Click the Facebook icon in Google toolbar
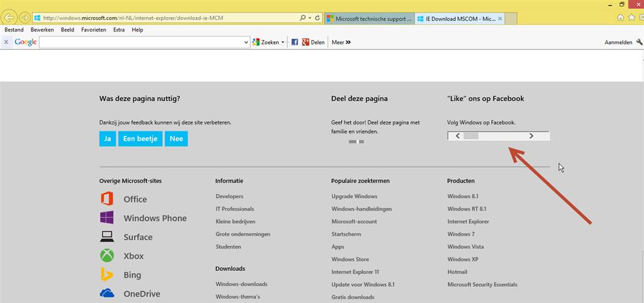Viewport: 644px width, 303px height. click(x=294, y=42)
